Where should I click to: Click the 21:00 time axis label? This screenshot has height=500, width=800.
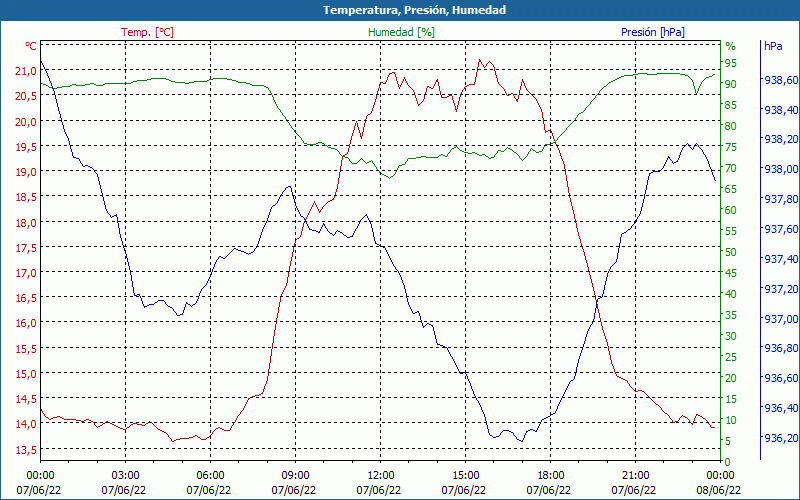(x=635, y=475)
